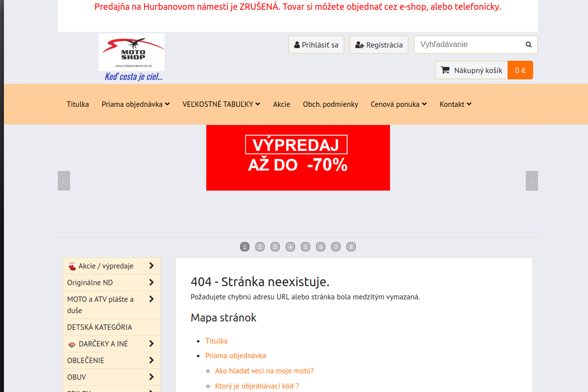The width and height of the screenshot is (588, 392).
Task: Expand MOTO a ATV plášte a duše chevron
Action: click(x=151, y=299)
